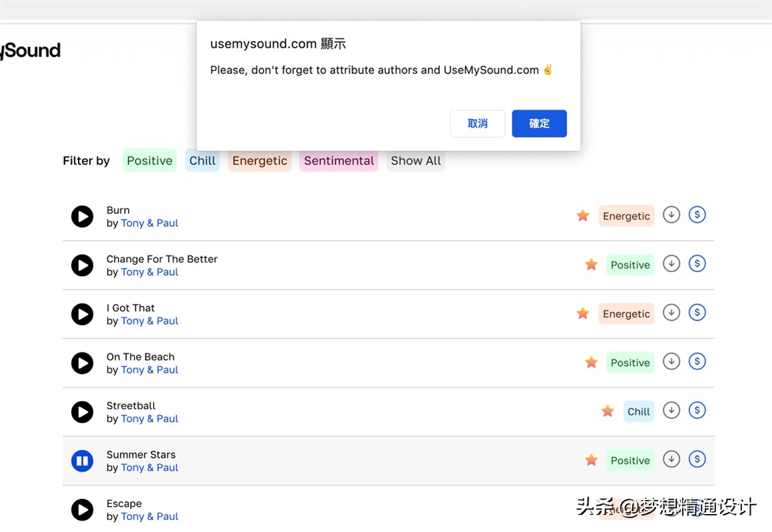Select the Sentimental filter tag
This screenshot has width=772, height=532.
point(339,161)
